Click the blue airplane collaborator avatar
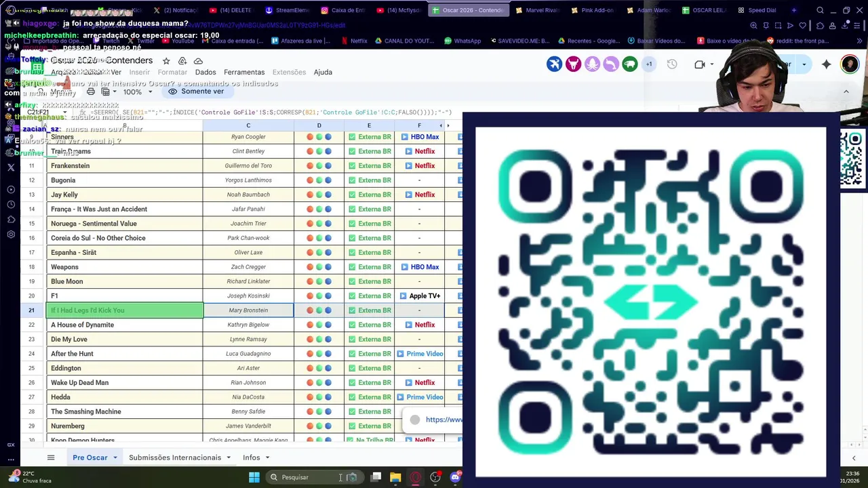 (554, 64)
